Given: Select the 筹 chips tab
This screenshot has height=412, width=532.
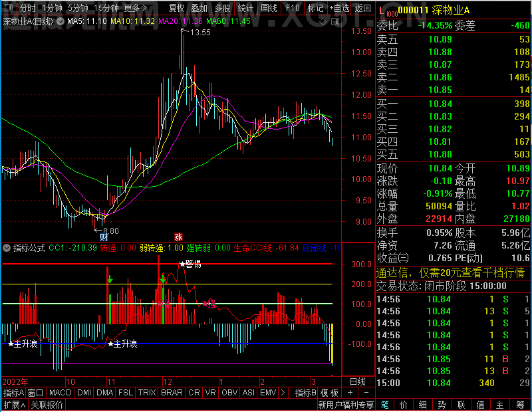Looking at the screenshot, I should point(521,405).
